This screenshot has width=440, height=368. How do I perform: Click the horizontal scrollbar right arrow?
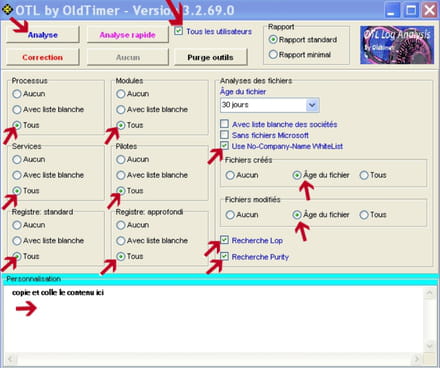click(417, 359)
